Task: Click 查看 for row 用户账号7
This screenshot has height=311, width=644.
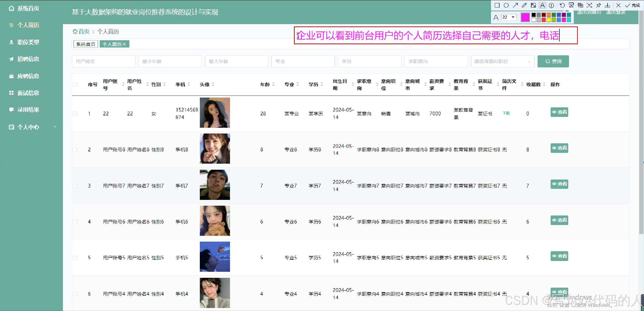Action: coord(559,184)
